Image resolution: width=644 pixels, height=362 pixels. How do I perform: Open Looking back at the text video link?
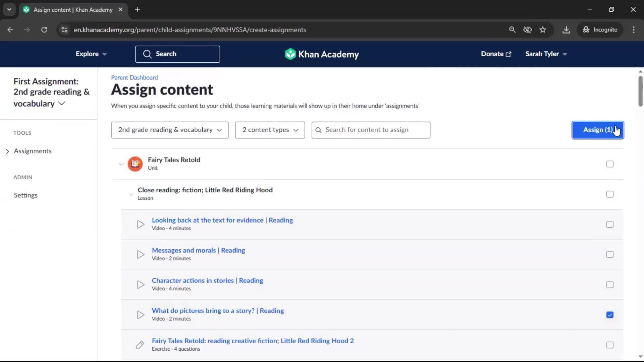222,220
